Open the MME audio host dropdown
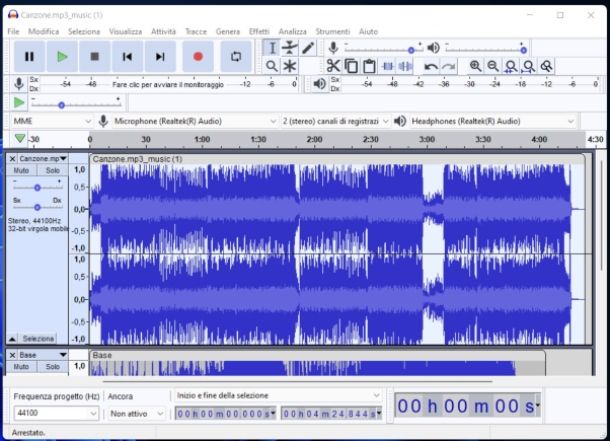 pyautogui.click(x=48, y=121)
